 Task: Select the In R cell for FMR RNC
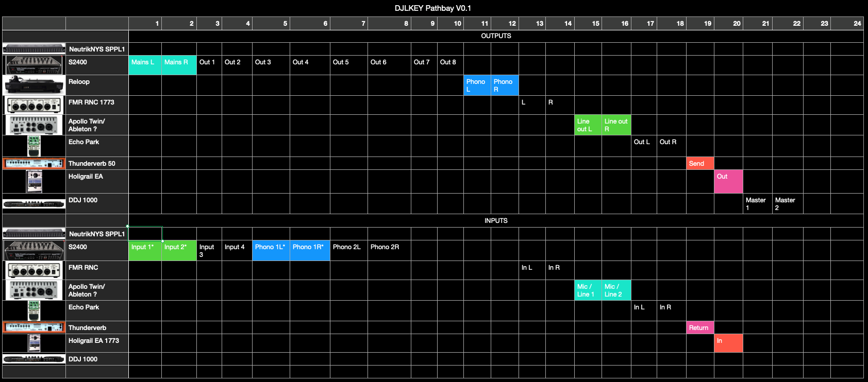560,270
